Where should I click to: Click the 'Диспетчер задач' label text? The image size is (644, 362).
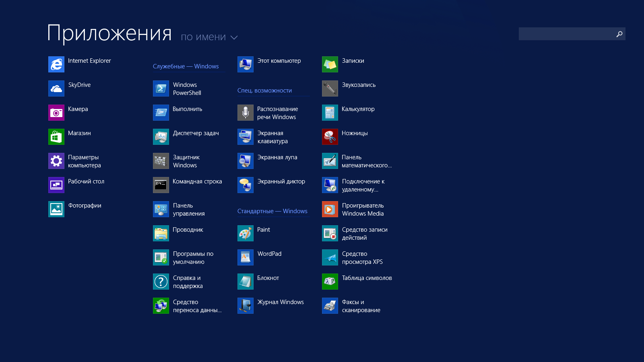(196, 133)
